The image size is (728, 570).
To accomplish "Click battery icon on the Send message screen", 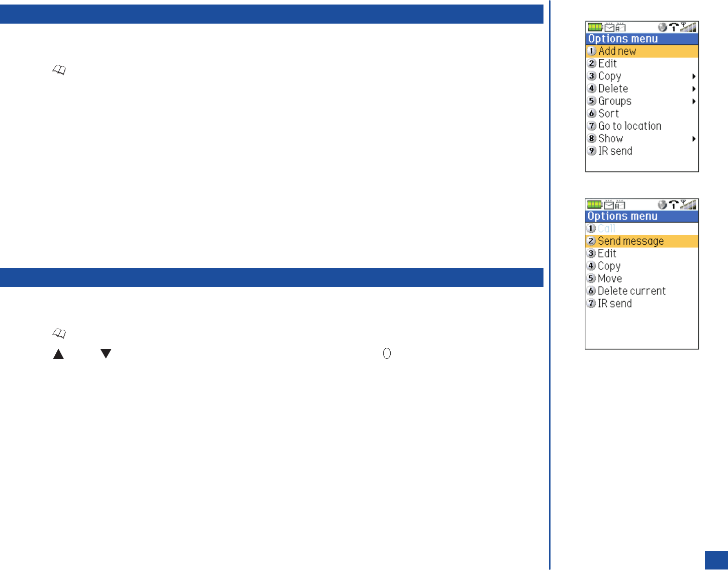I will tap(595, 205).
